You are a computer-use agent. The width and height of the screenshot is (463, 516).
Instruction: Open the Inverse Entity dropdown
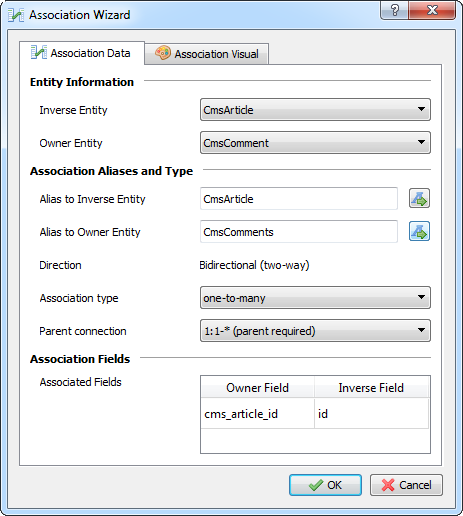(x=315, y=110)
